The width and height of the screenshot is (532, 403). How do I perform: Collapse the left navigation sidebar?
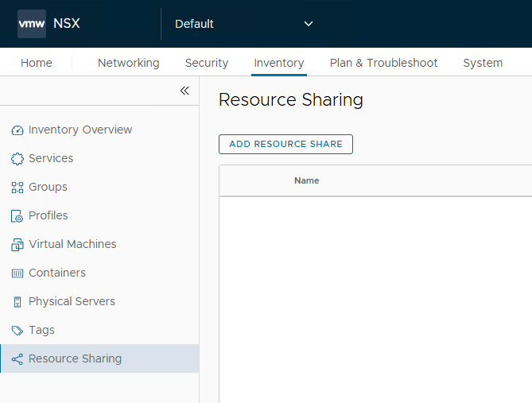184,91
